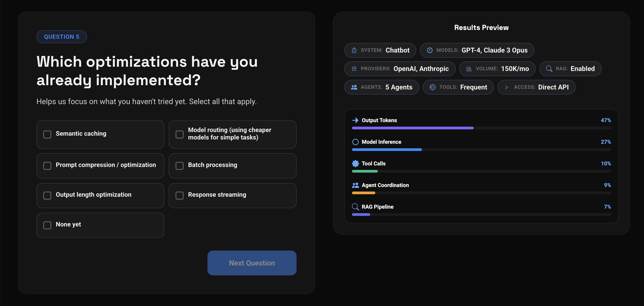The image size is (644, 306).
Task: Click the purple Output Tokens progress bar
Action: [x=412, y=128]
